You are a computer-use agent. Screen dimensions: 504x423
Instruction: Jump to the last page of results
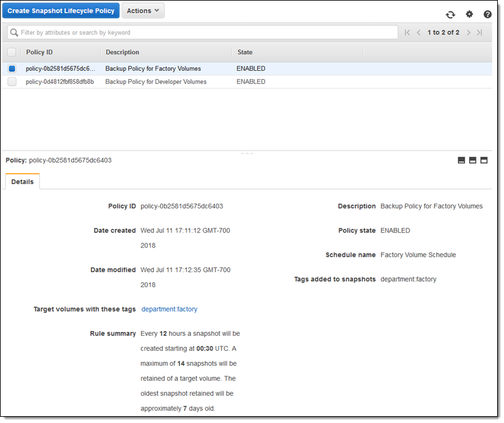479,32
